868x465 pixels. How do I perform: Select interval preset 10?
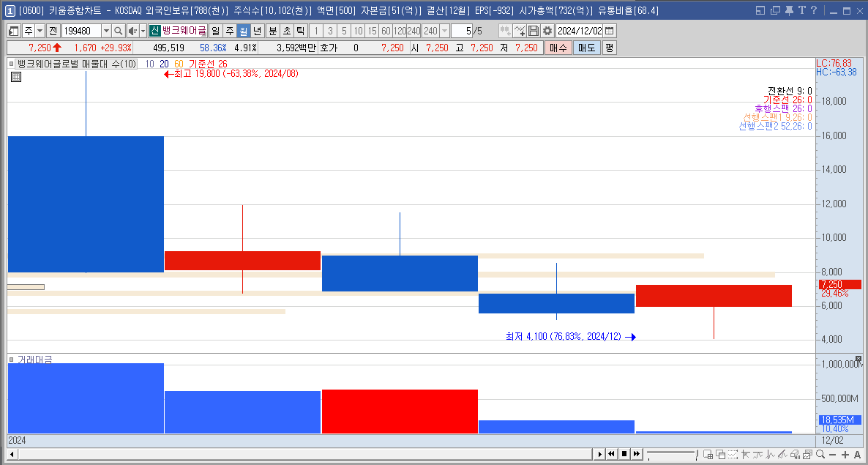[358, 31]
